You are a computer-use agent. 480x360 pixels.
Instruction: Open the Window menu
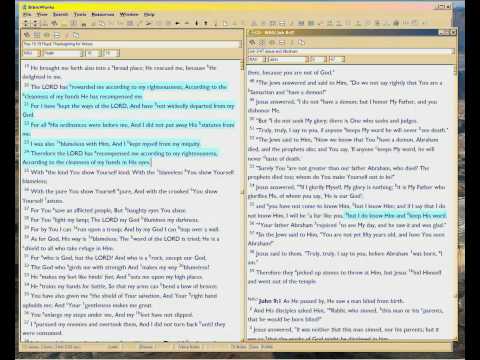click(129, 14)
